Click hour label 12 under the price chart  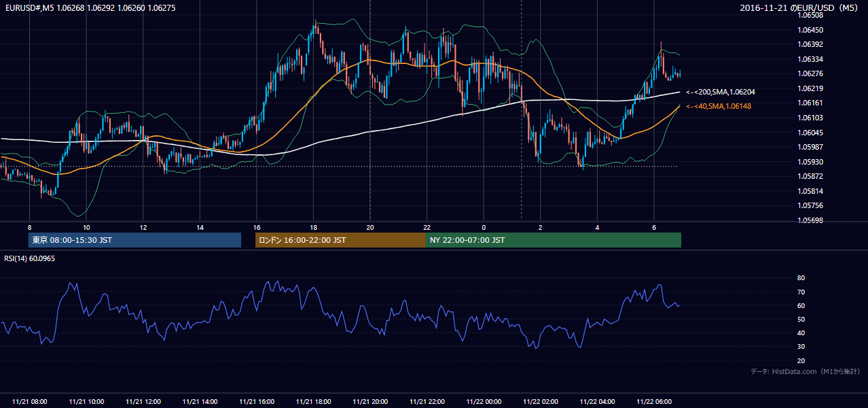143,227
